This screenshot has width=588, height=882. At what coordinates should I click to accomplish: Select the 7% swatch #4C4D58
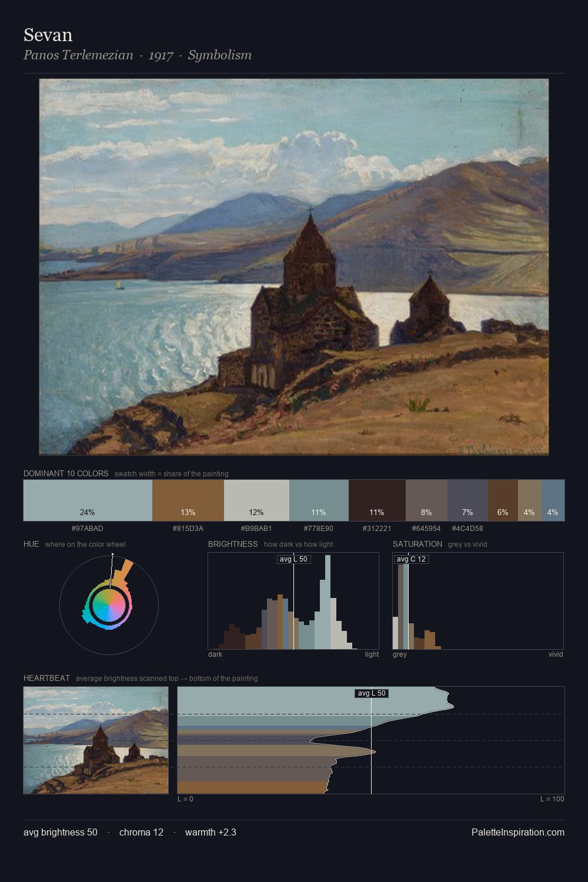tap(467, 500)
